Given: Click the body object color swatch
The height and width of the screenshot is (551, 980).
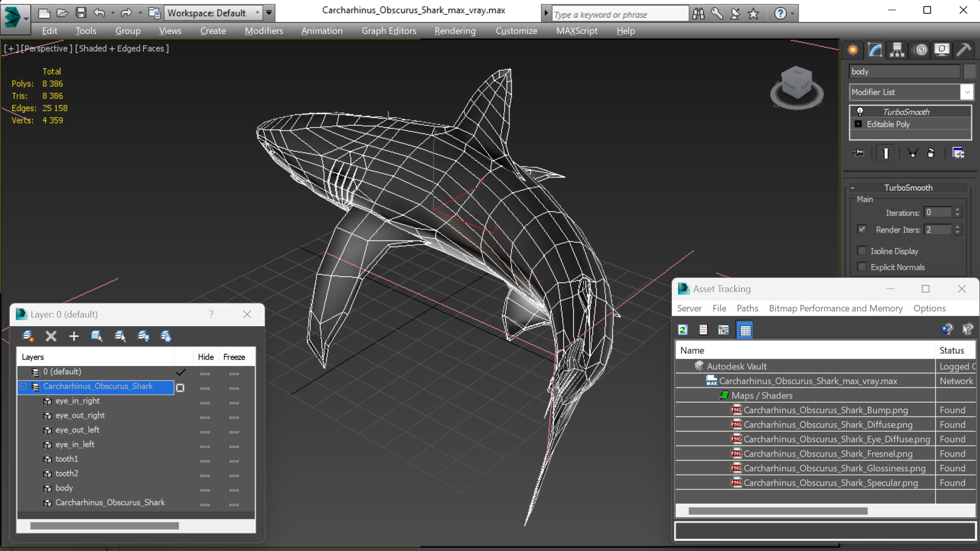Looking at the screenshot, I should tap(969, 71).
